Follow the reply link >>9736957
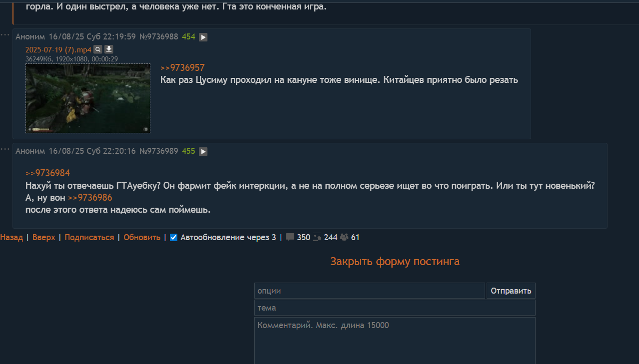Screen dimensions: 639x364 coord(182,68)
